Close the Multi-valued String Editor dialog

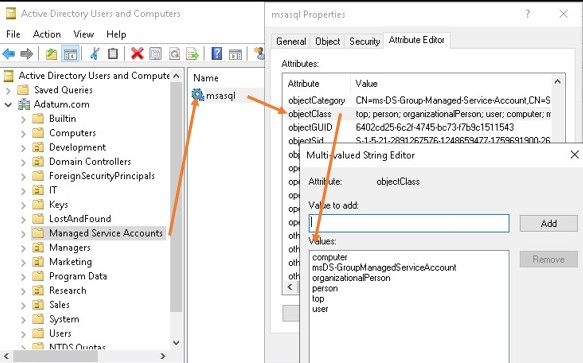[574, 154]
